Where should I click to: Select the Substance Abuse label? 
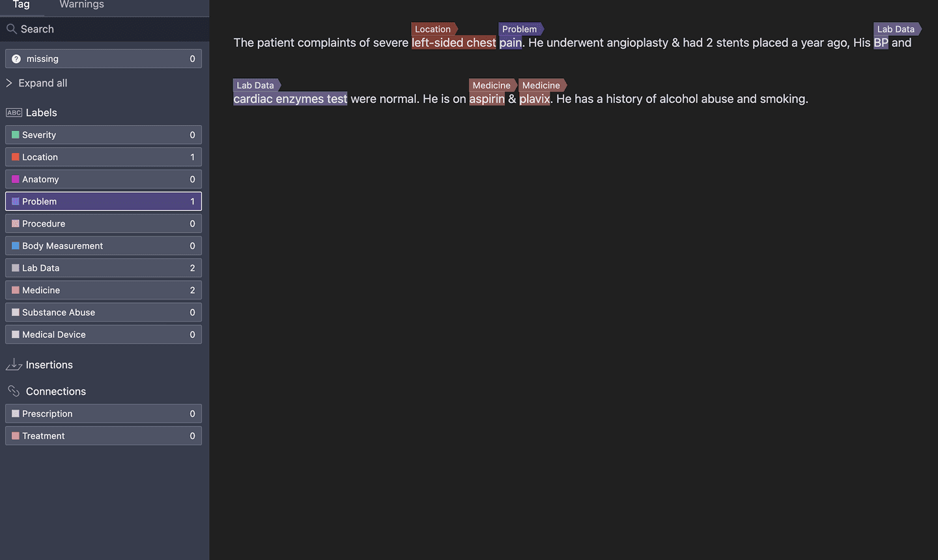pyautogui.click(x=104, y=313)
